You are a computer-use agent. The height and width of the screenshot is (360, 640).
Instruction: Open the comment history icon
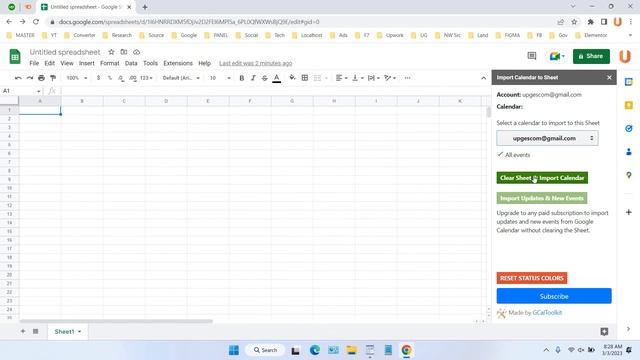531,56
